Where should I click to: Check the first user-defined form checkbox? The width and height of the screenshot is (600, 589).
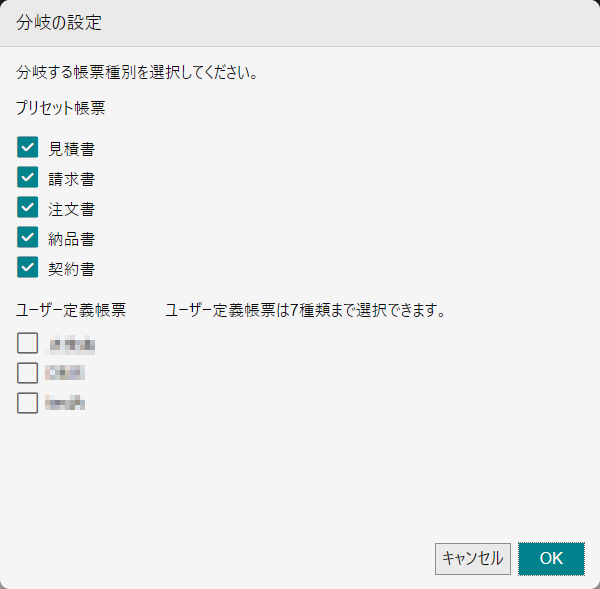point(28,343)
